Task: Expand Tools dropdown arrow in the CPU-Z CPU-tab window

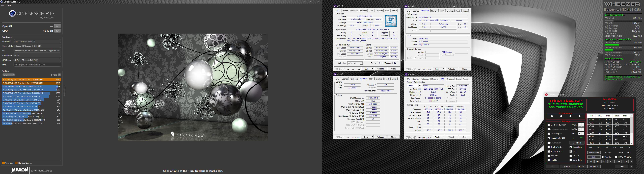Action: (x=372, y=69)
